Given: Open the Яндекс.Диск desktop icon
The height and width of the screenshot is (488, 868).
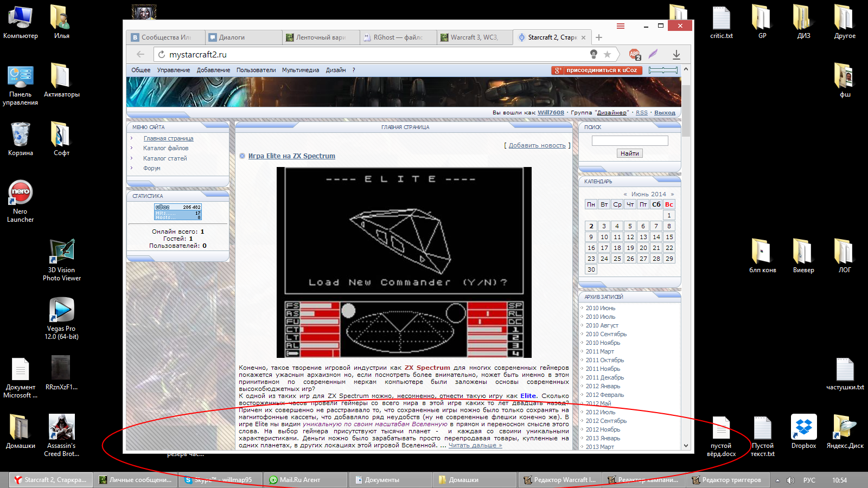Looking at the screenshot, I should click(845, 432).
